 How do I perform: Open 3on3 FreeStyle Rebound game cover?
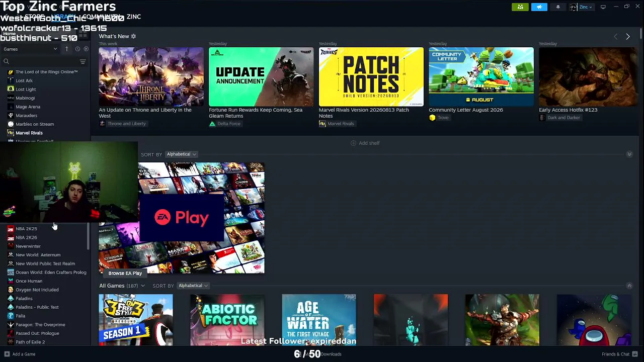pyautogui.click(x=136, y=320)
